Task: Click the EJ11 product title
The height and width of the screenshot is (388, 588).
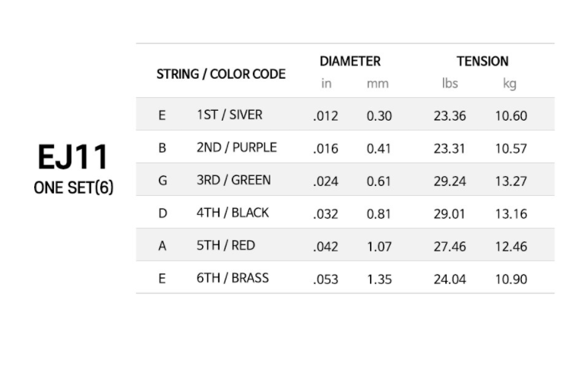Action: click(73, 156)
